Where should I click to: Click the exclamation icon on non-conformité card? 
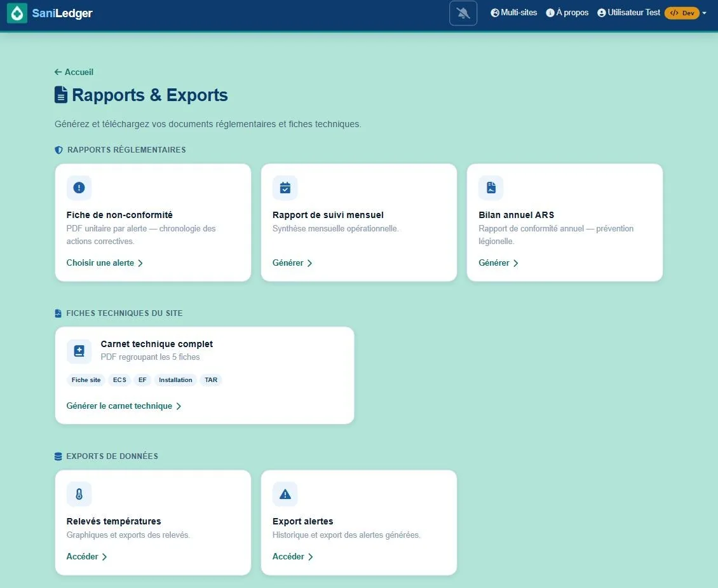(79, 188)
